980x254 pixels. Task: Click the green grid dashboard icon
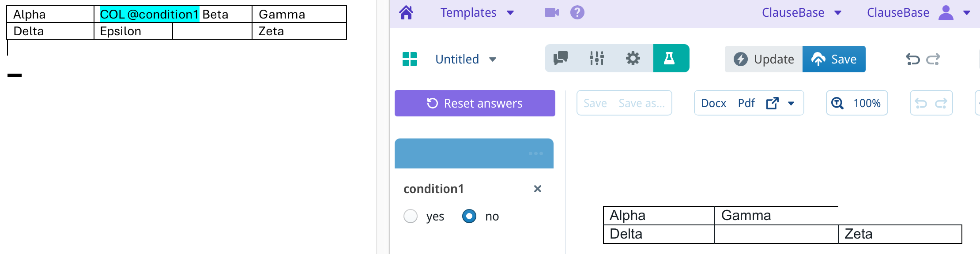coord(410,59)
